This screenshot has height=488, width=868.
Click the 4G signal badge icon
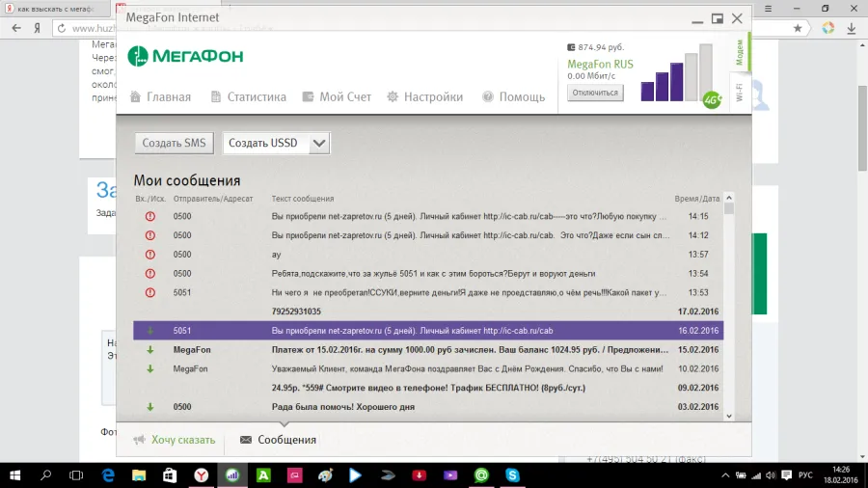tap(712, 100)
